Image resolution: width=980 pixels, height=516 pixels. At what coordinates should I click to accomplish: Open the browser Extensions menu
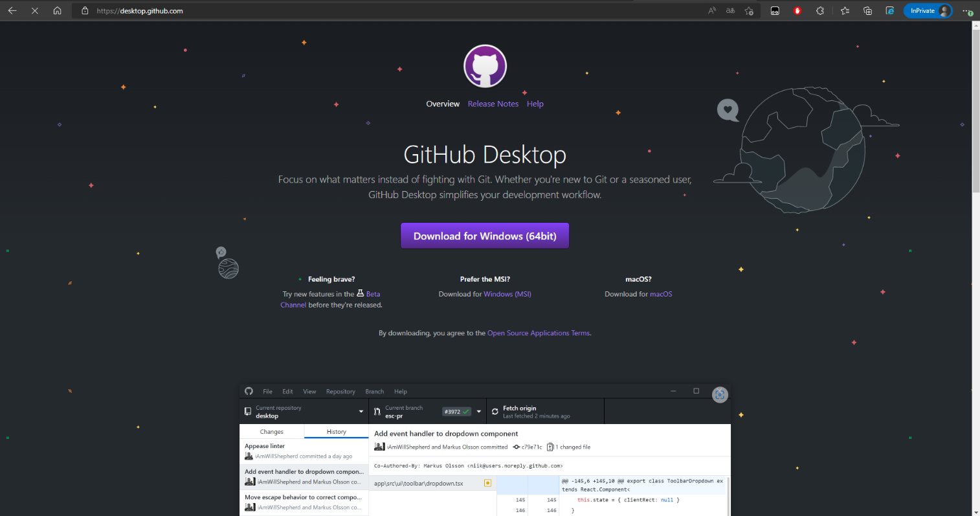coord(820,11)
